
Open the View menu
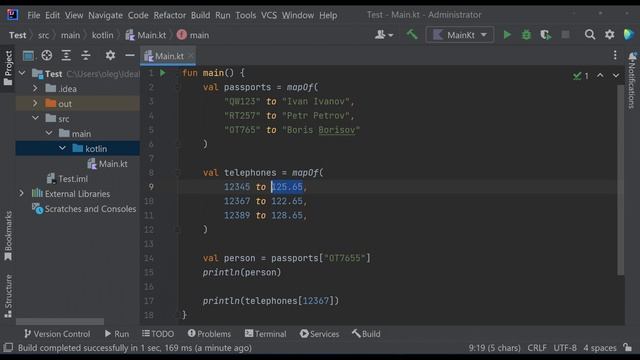(74, 16)
